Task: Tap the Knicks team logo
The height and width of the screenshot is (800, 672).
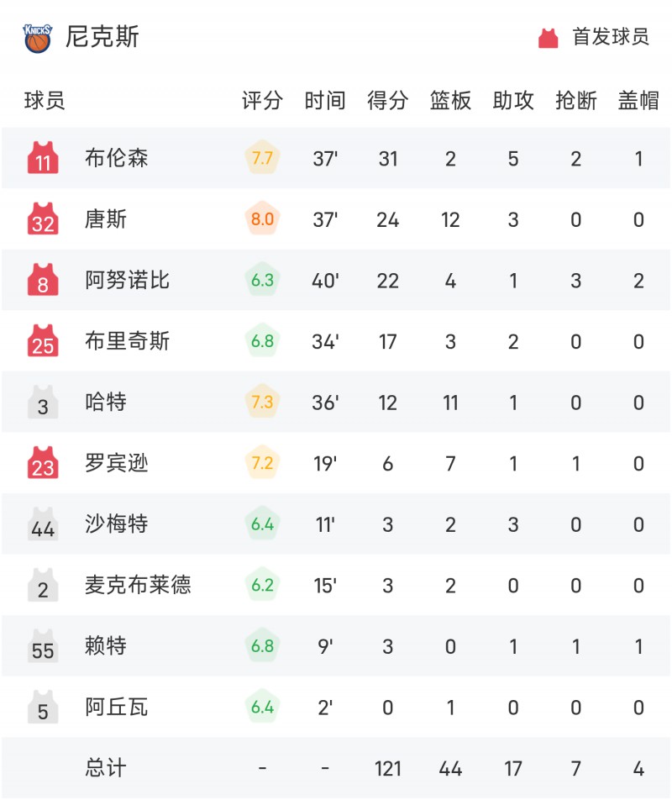Action: pyautogui.click(x=38, y=38)
